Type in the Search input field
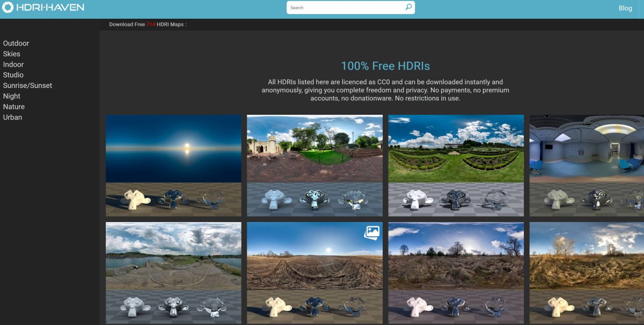This screenshot has height=325, width=644. click(x=346, y=8)
